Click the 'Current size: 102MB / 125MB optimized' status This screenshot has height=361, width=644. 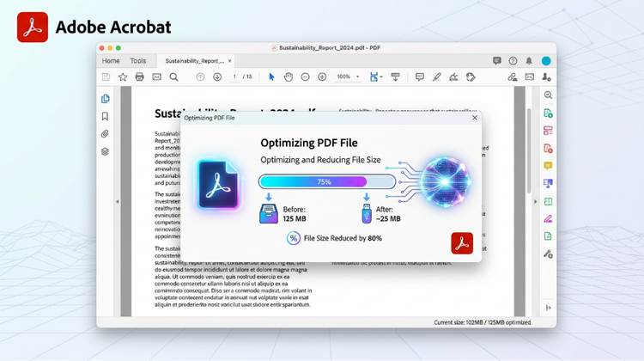pos(483,322)
